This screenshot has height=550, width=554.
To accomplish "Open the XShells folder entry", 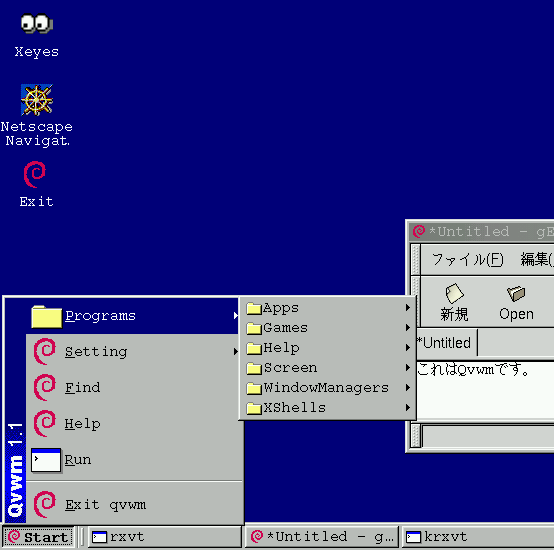I will pyautogui.click(x=328, y=408).
